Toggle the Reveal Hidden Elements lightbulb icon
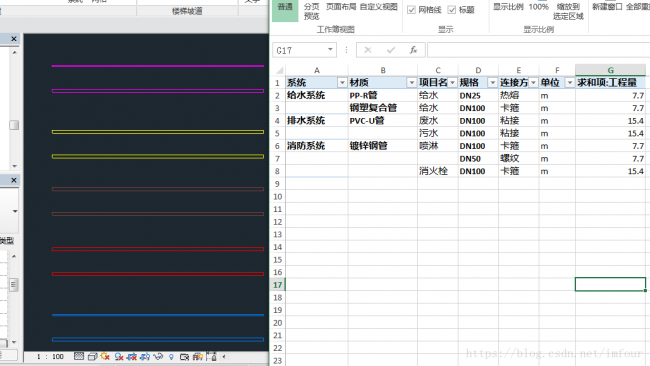The height and width of the screenshot is (366, 650). [171, 356]
